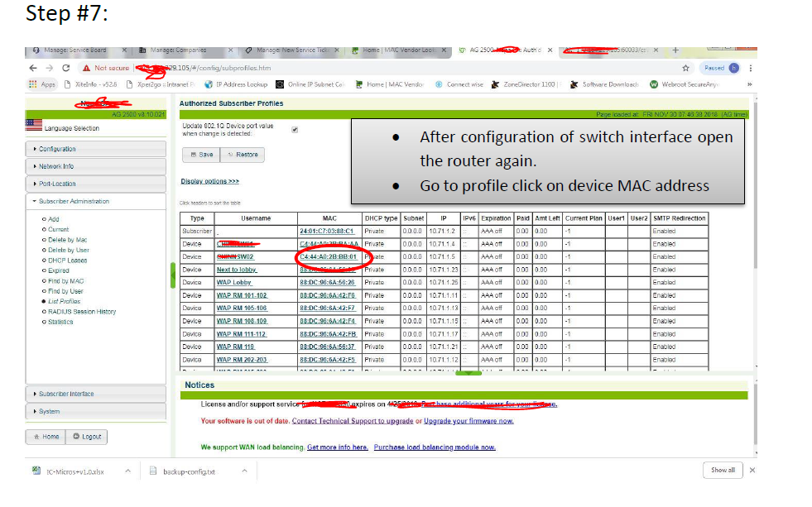
Task: Select the Find by MAC option
Action: tap(65, 281)
